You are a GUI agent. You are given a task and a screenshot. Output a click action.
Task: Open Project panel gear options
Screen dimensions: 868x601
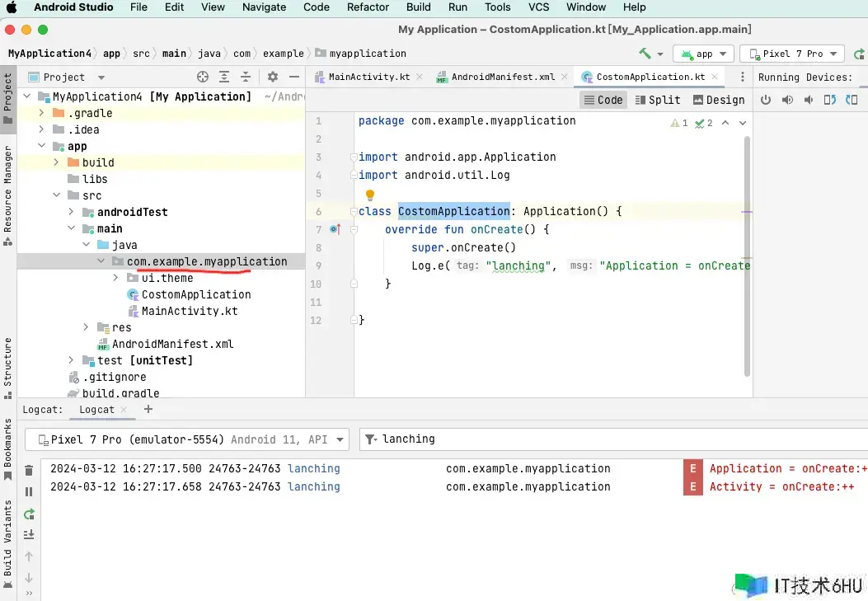click(273, 77)
